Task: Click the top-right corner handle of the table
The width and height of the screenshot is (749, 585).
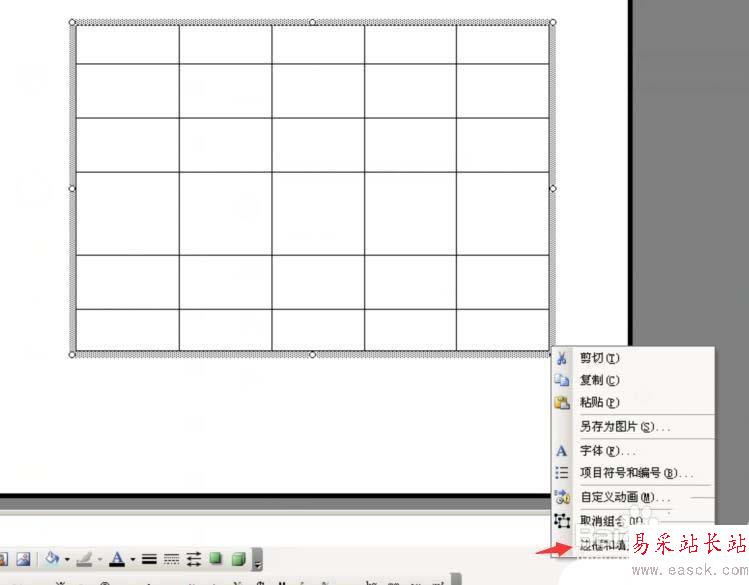Action: tap(553, 22)
